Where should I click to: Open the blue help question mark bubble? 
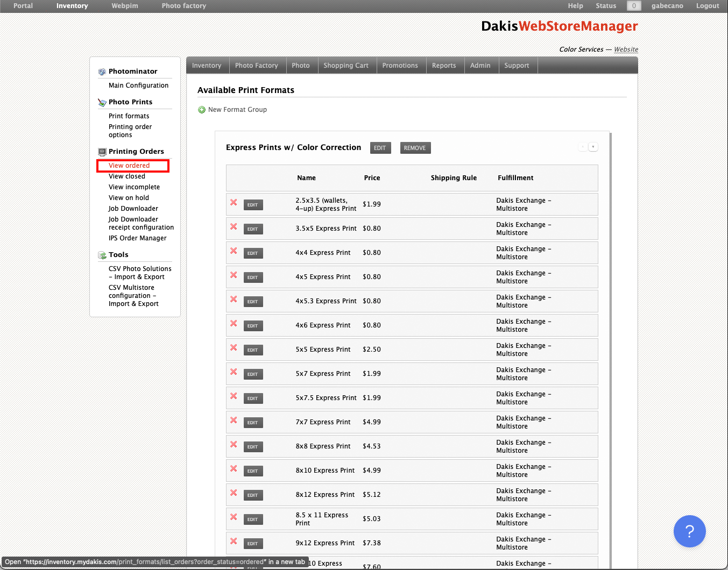[x=689, y=531]
